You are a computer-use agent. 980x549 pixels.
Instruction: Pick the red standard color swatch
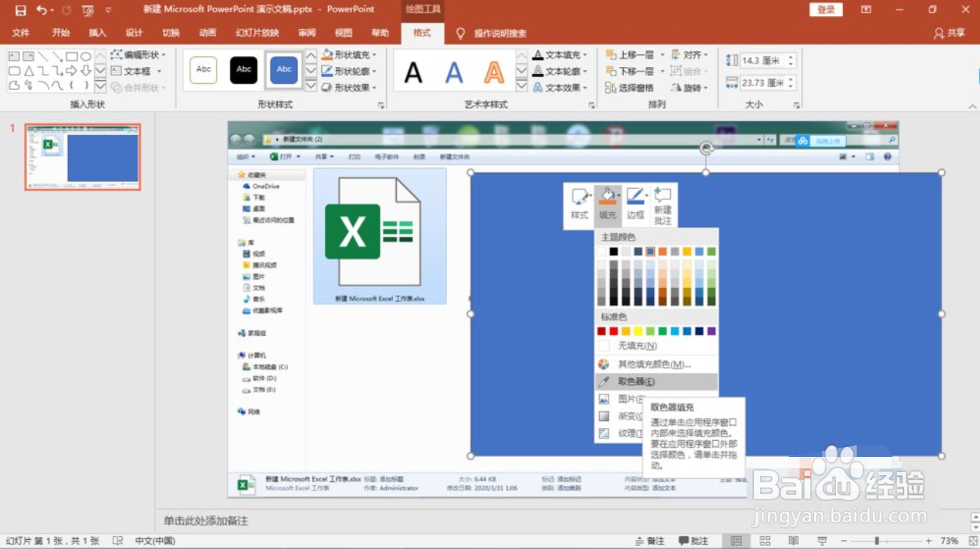(x=614, y=331)
